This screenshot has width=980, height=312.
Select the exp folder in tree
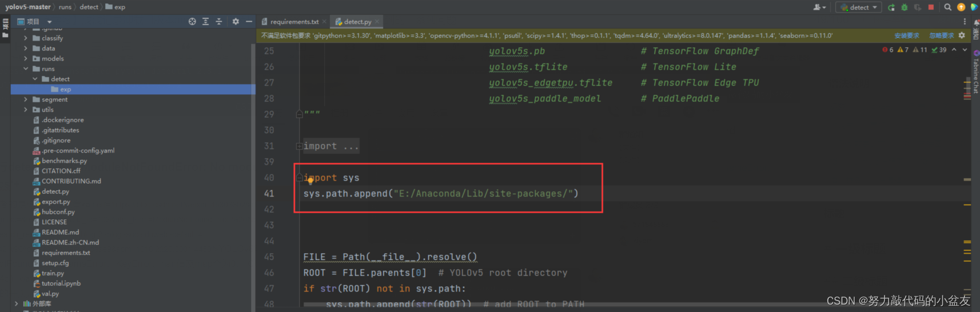coord(133,89)
